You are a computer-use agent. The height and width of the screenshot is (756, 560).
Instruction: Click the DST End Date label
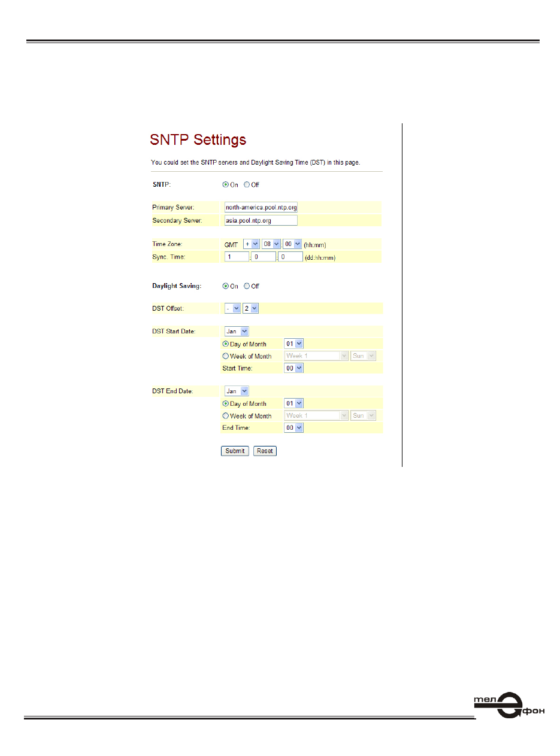[x=172, y=391]
